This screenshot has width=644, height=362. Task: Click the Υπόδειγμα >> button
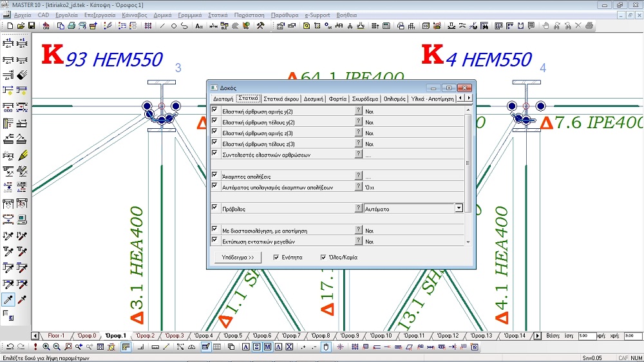coord(238,257)
